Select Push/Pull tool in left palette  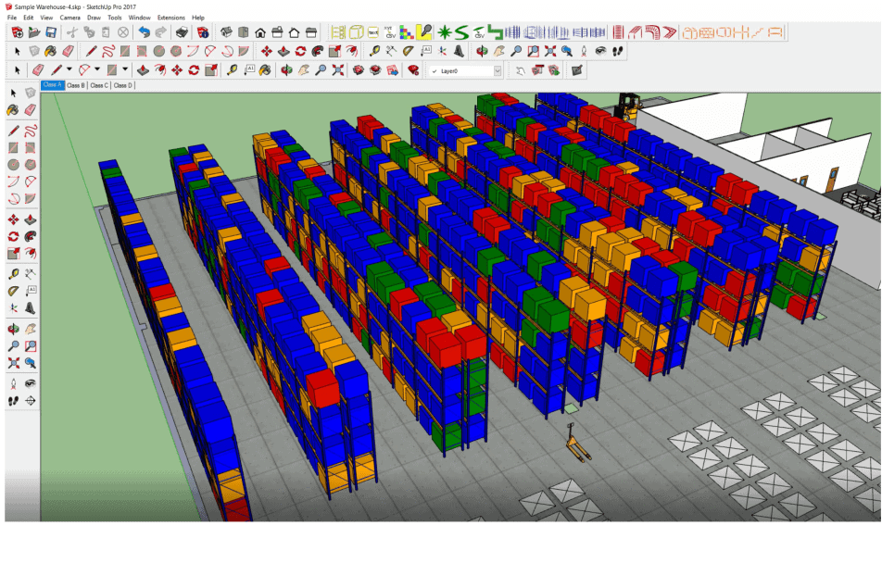coord(31,219)
